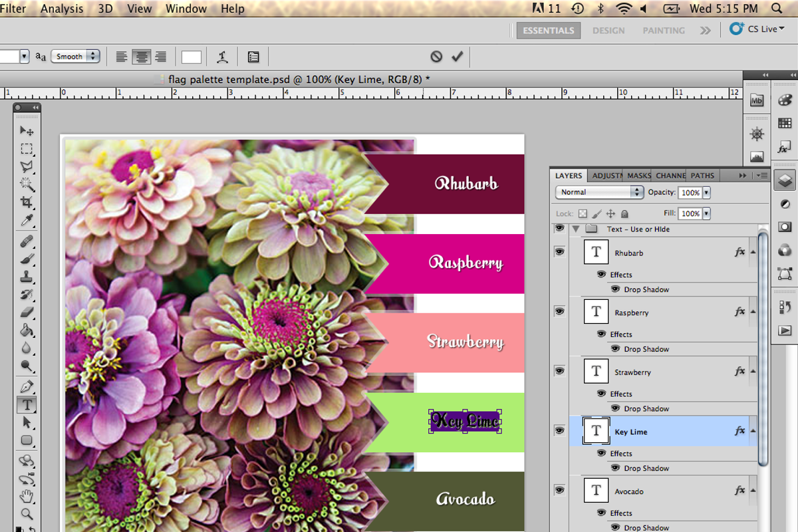Open the Character and Paragraph panel

pyautogui.click(x=253, y=57)
